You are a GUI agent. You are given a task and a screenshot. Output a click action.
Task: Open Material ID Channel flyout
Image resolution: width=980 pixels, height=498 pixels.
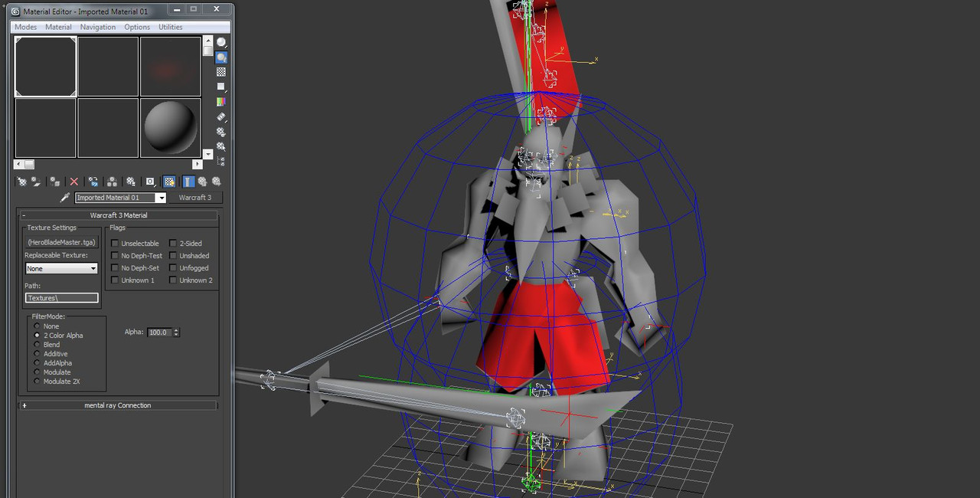tap(151, 182)
